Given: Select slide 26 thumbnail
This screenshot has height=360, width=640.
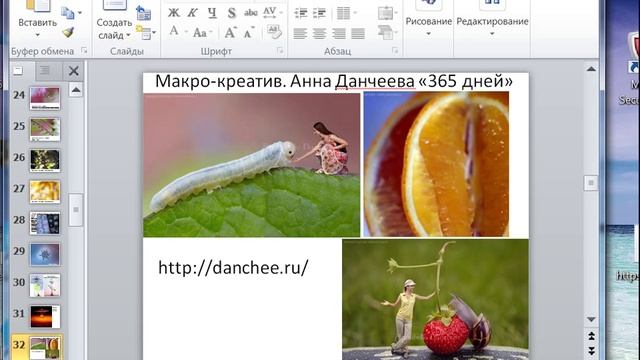Looking at the screenshot, I should (x=45, y=160).
